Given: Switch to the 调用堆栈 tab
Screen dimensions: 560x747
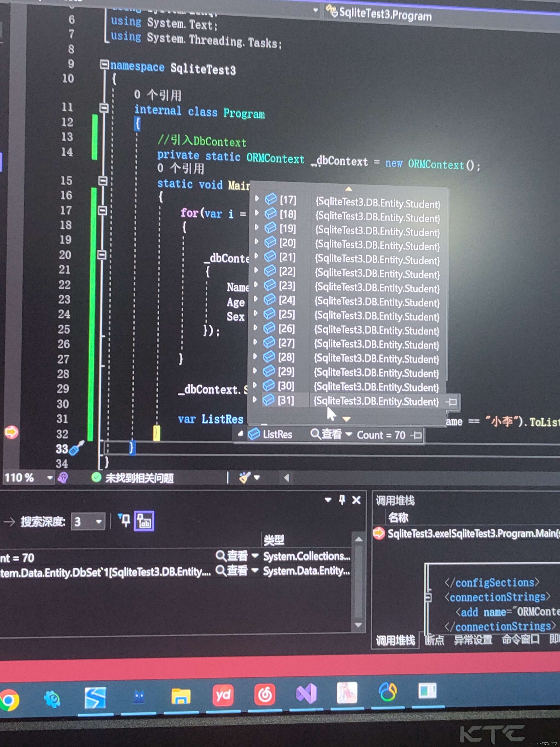Looking at the screenshot, I should pos(395,640).
